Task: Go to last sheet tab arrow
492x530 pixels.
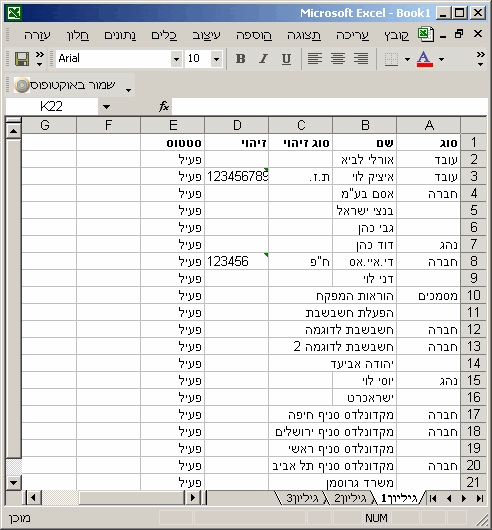Action: point(479,498)
